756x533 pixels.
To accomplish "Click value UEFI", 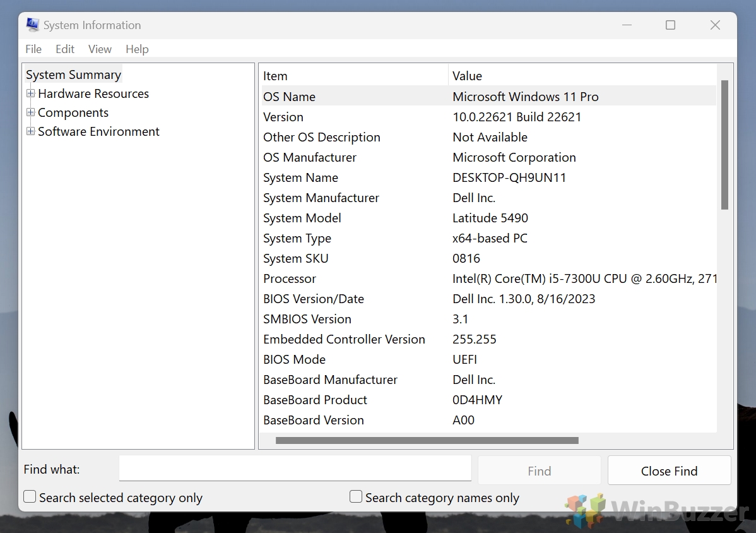I will coord(465,360).
